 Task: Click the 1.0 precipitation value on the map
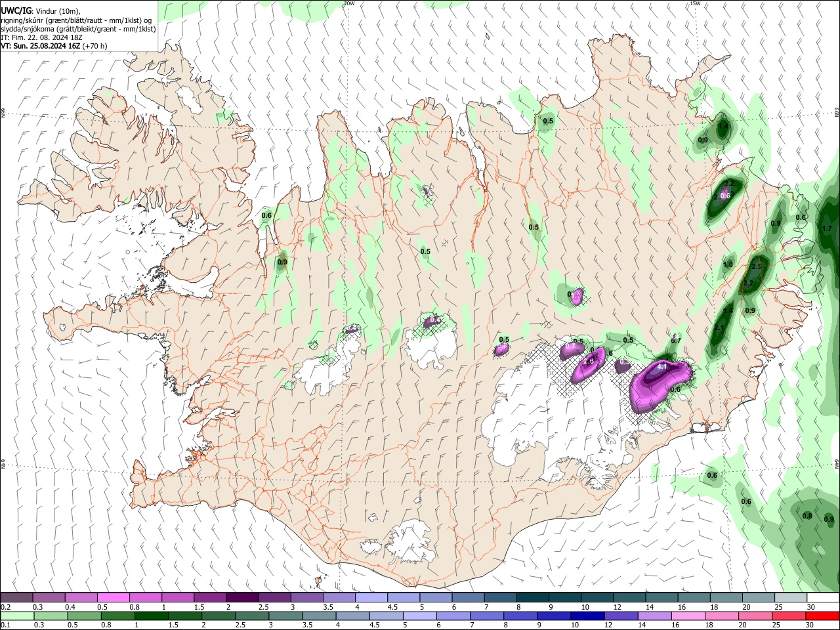pyautogui.click(x=728, y=264)
